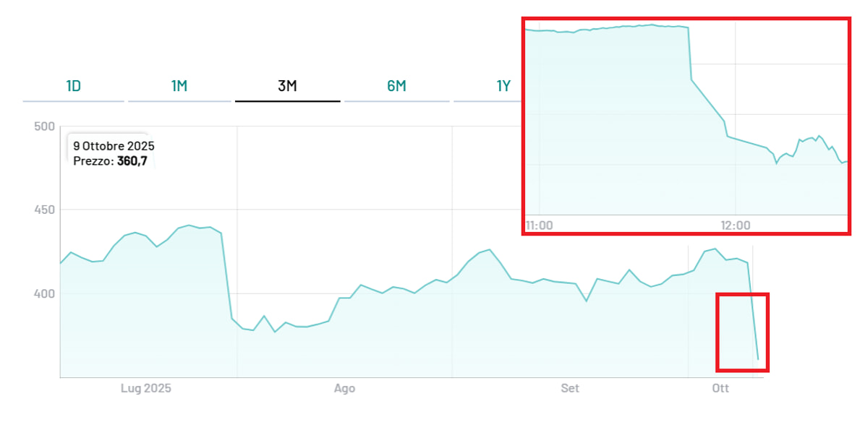Click the Ago x-axis label

tap(344, 389)
